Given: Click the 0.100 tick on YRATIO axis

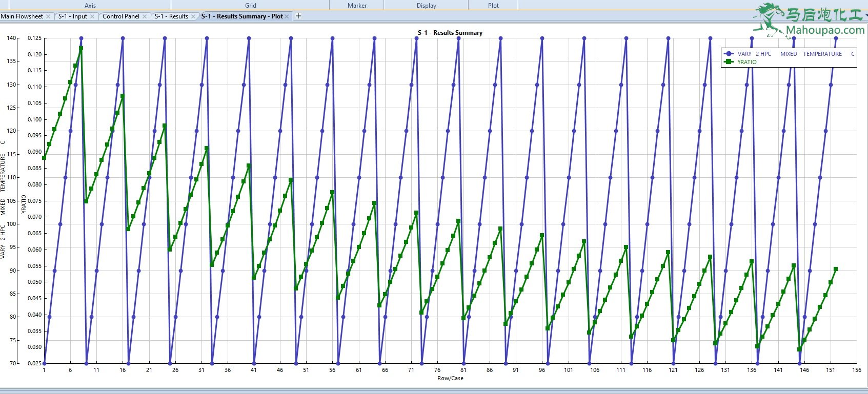Looking at the screenshot, I should click(x=34, y=119).
